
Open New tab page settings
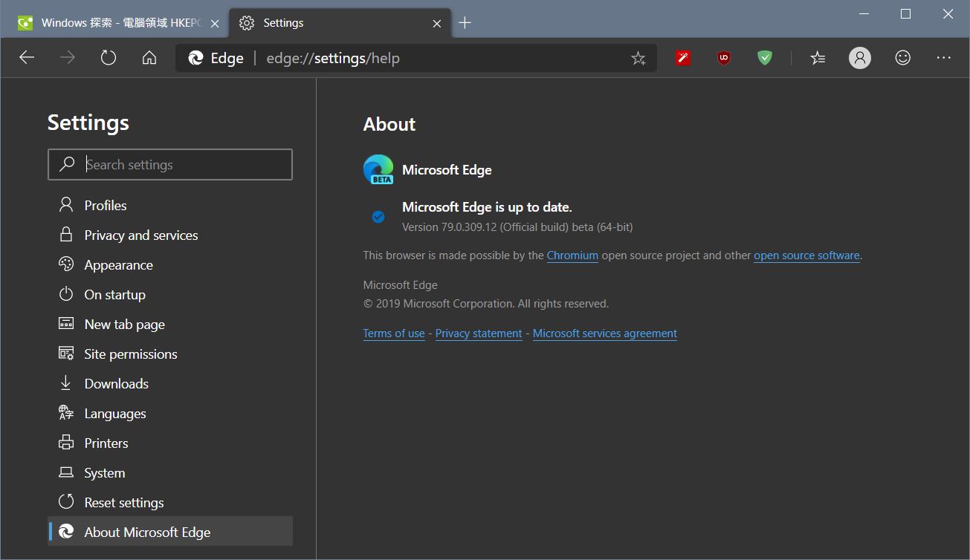click(x=170, y=324)
